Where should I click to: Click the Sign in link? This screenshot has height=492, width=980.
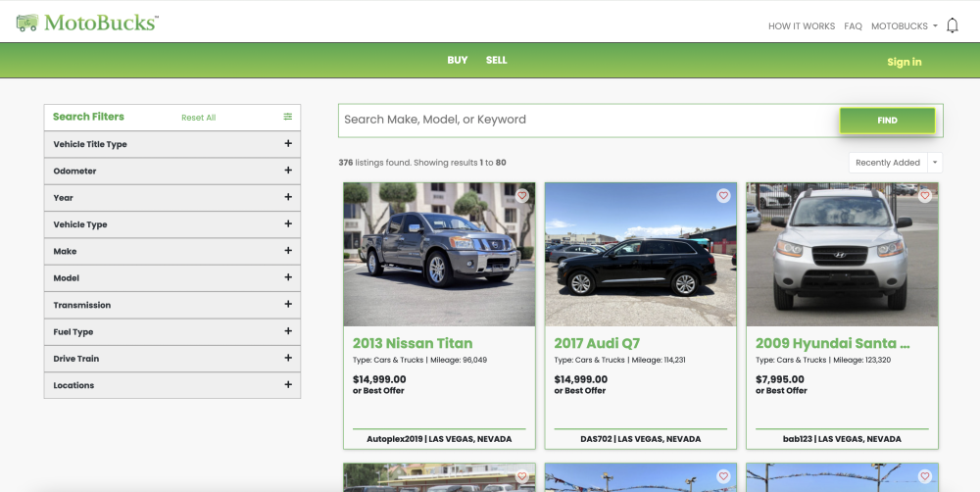(x=904, y=62)
